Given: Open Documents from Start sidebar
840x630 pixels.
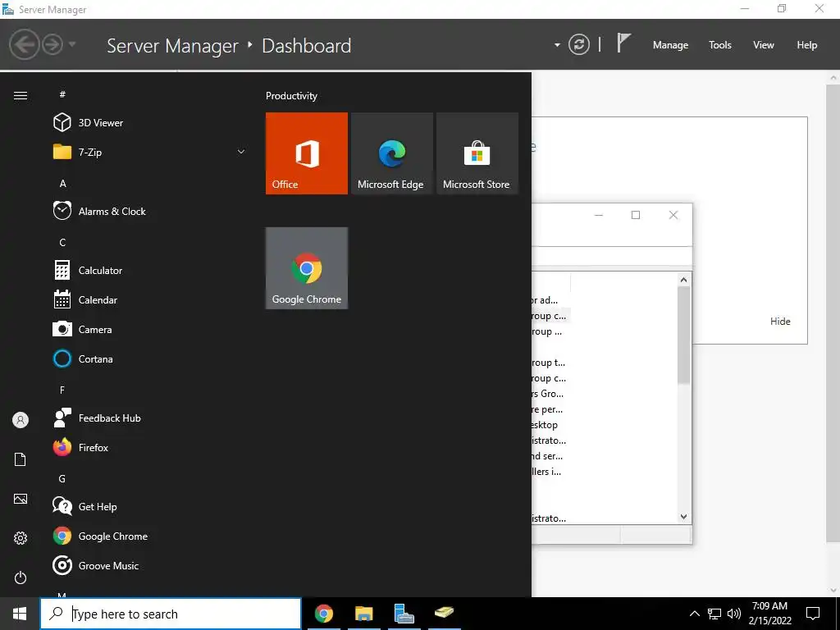Looking at the screenshot, I should tap(21, 459).
